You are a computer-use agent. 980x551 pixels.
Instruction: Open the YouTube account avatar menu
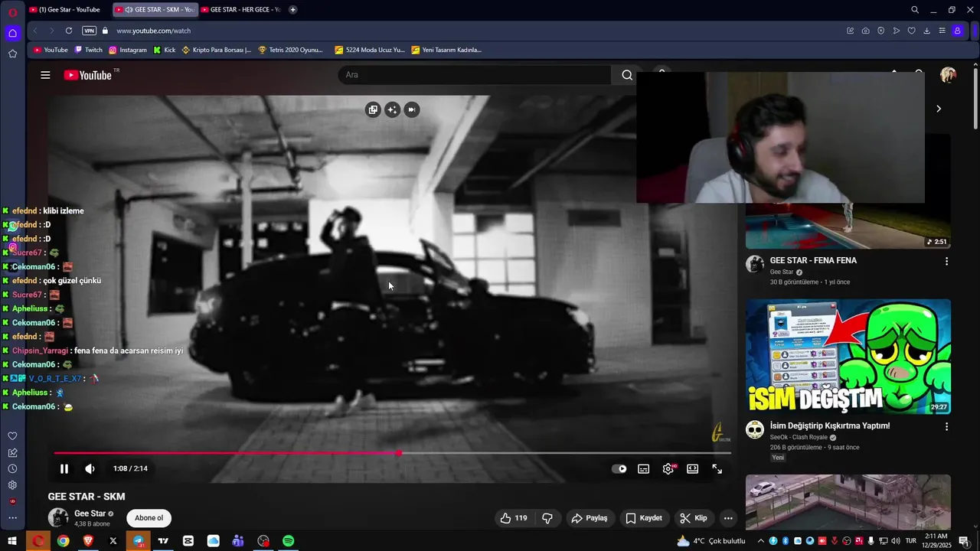point(948,75)
